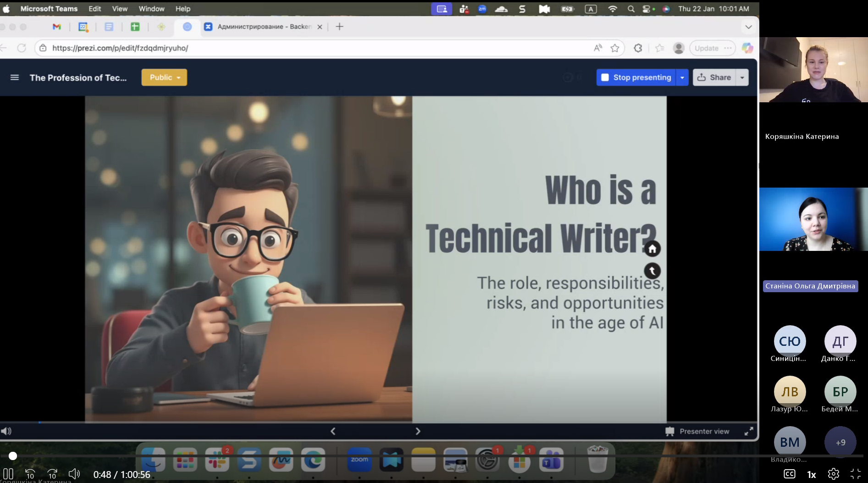Mute the video player volume
The height and width of the screenshot is (483, 868).
(x=74, y=474)
